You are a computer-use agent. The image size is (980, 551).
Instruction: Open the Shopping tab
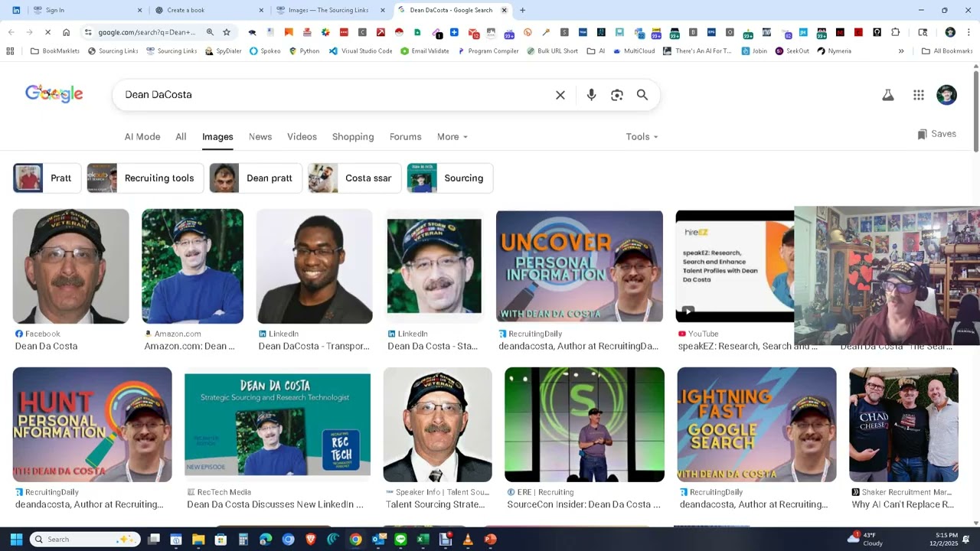click(x=353, y=137)
